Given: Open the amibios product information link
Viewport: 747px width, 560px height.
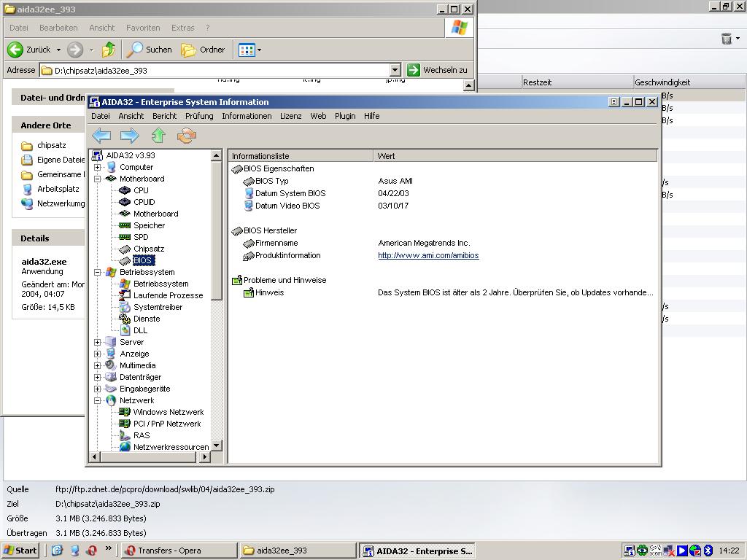Looking at the screenshot, I should pyautogui.click(x=428, y=255).
